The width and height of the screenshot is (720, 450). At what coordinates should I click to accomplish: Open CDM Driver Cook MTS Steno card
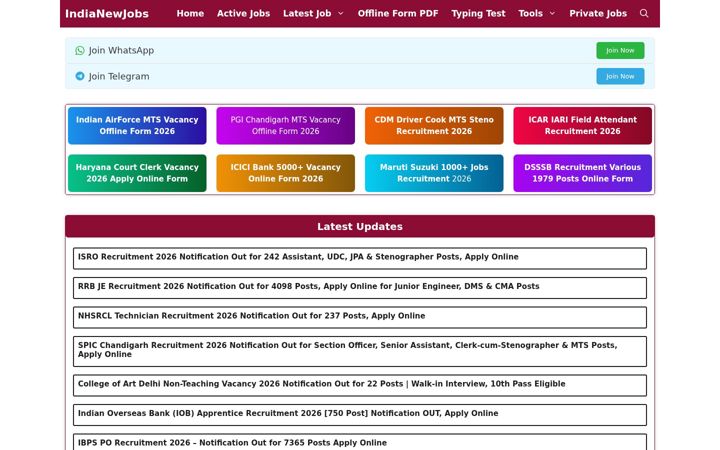[x=434, y=125]
